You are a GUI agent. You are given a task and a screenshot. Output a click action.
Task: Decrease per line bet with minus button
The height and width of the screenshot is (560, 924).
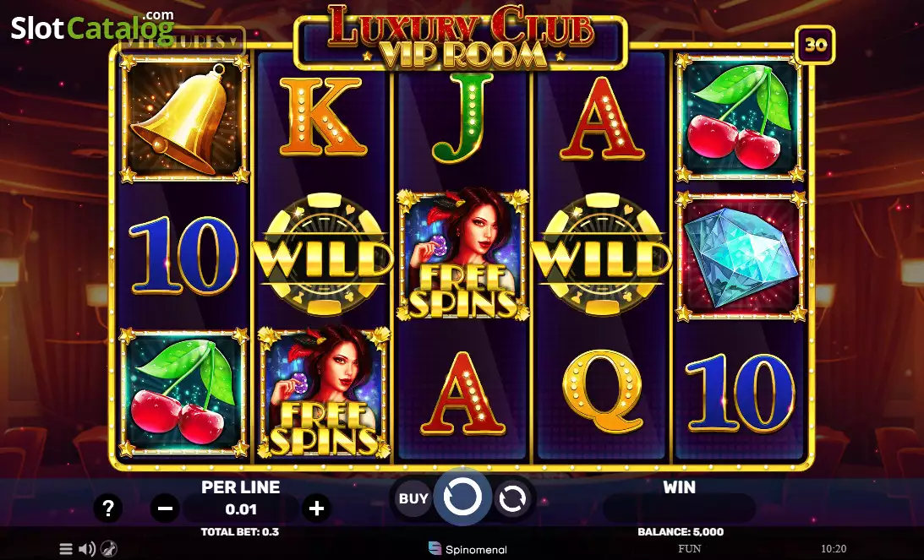[x=165, y=508]
